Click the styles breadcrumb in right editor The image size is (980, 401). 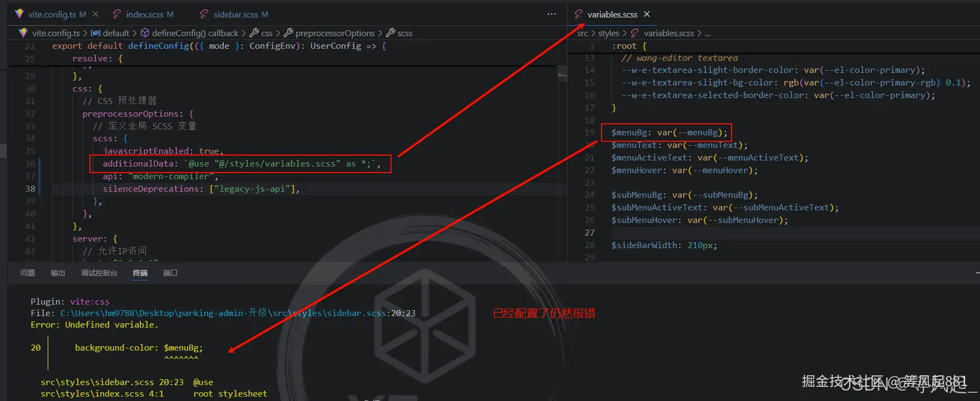tap(609, 33)
